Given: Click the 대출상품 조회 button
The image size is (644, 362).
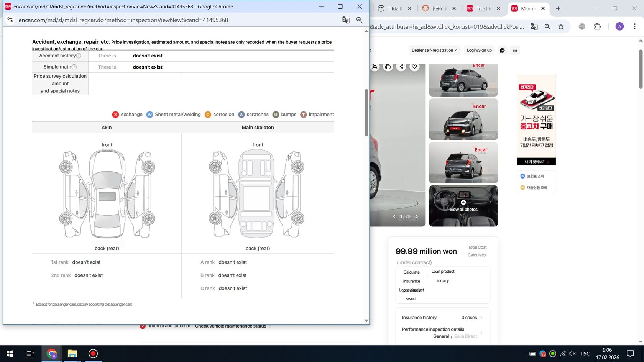Looking at the screenshot, I should 536,188.
